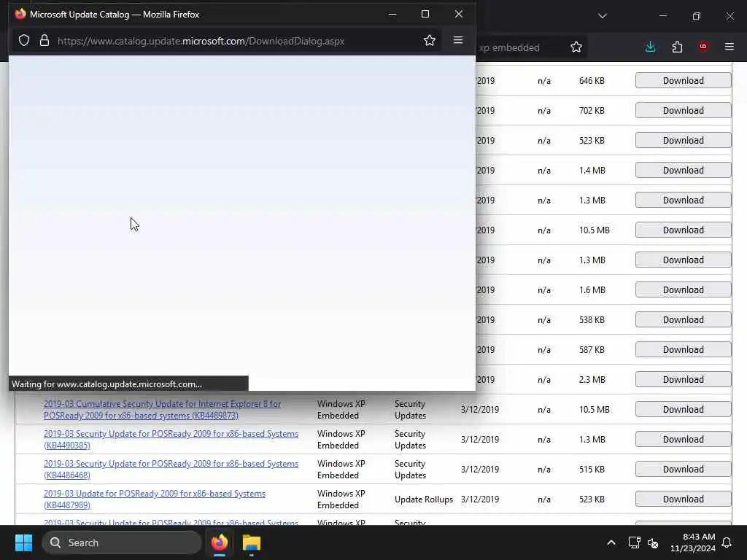
Task: Open the KB4486468 security update link
Action: (171, 469)
